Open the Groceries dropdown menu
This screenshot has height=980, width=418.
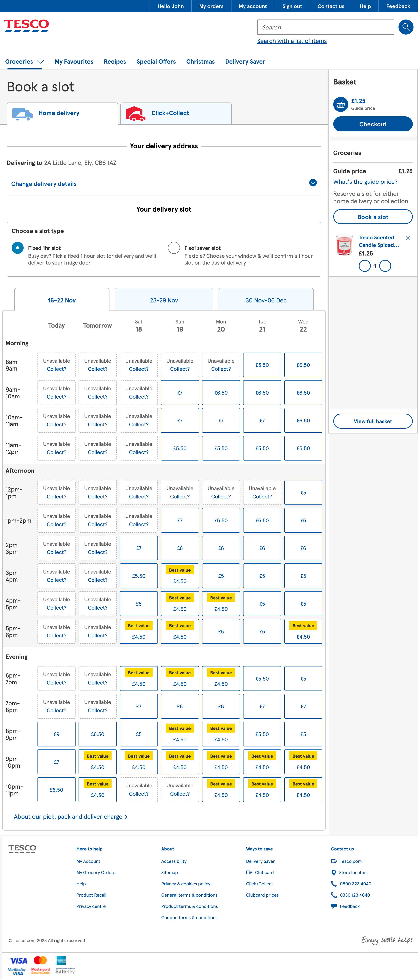point(25,62)
